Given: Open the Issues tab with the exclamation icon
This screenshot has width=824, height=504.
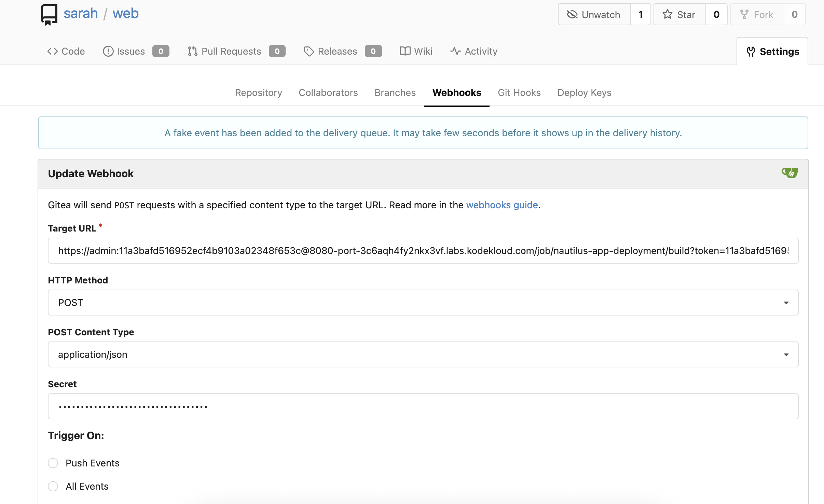Looking at the screenshot, I should [108, 51].
